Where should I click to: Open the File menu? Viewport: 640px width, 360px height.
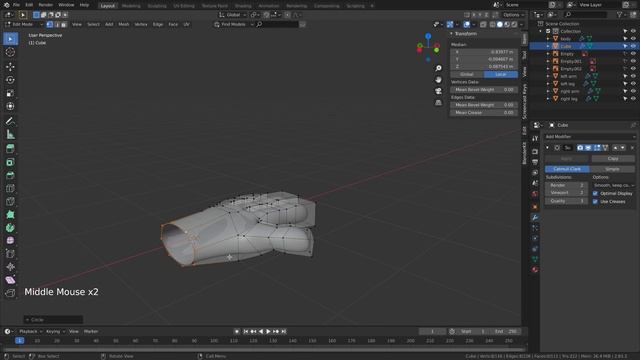[x=16, y=5]
